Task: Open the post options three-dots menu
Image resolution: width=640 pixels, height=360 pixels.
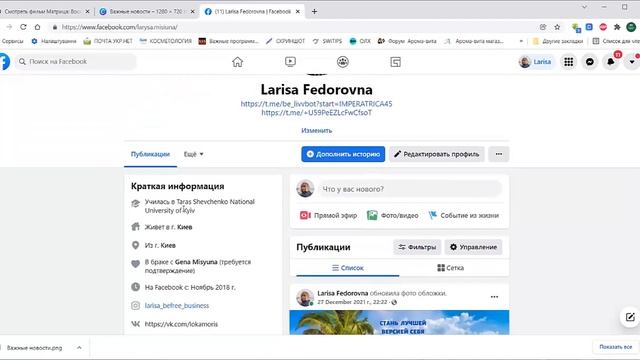Action: [494, 297]
